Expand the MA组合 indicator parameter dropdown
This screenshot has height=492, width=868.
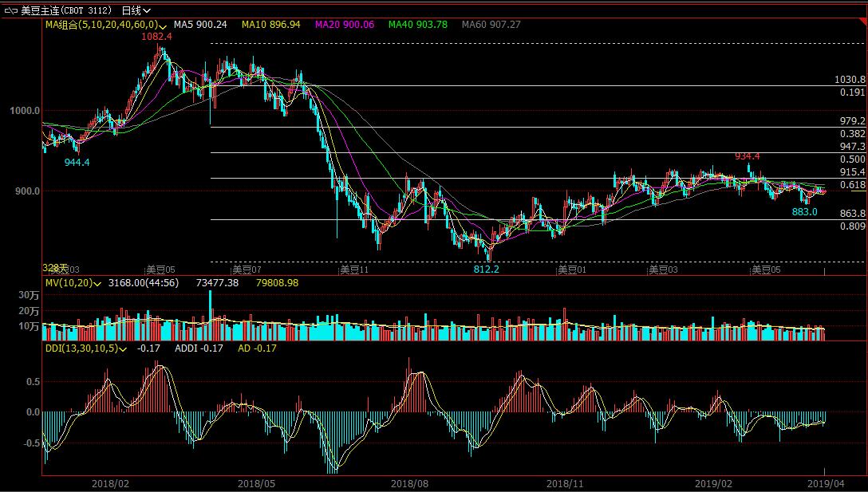[x=163, y=26]
